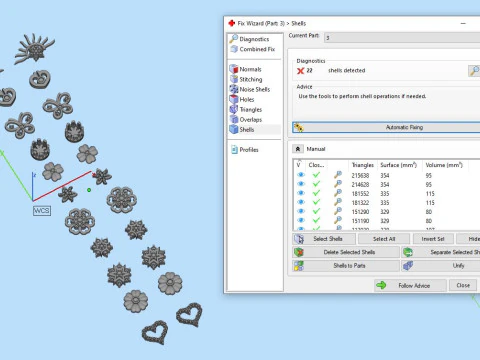The image size is (480, 360).
Task: Select the Stitching fix page
Action: pos(251,79)
